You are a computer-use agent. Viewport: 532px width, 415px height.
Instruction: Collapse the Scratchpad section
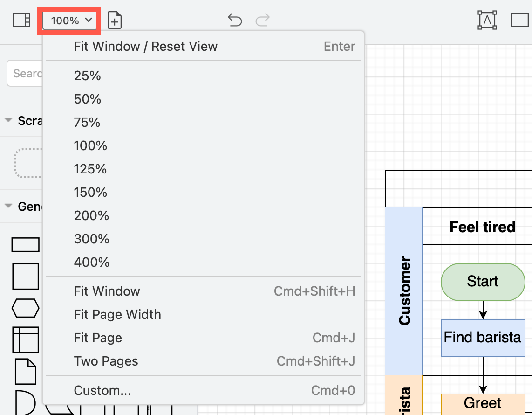(x=8, y=120)
